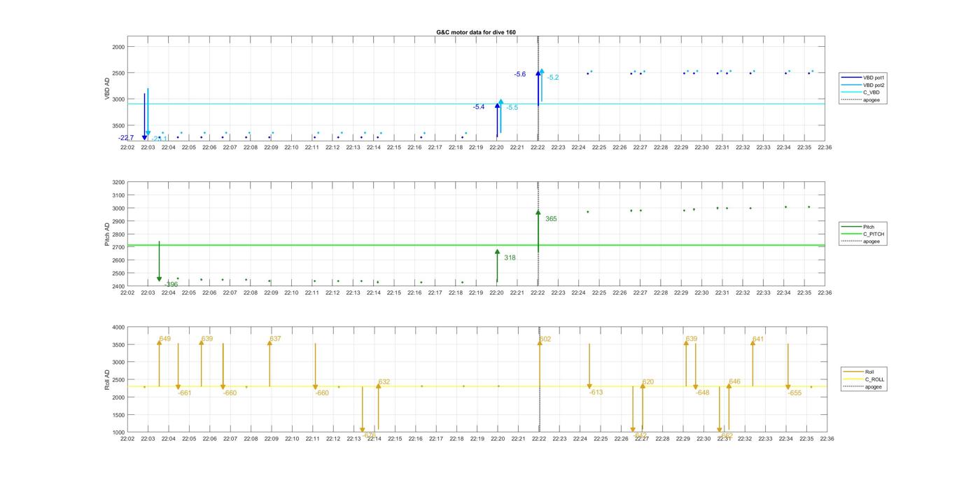Click the '-5.5' VBD data label
This screenshot has height=485, width=980.
tap(512, 108)
